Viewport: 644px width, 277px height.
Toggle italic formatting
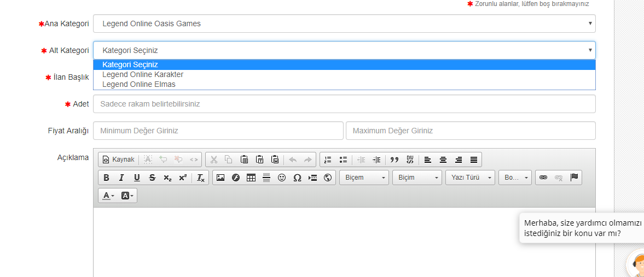pyautogui.click(x=121, y=178)
